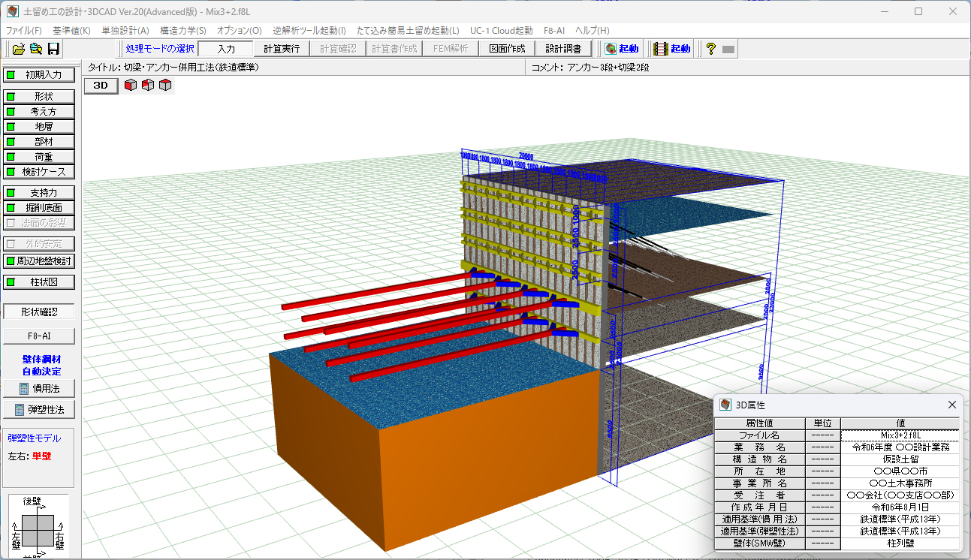Viewport: 971px width, 560px height.
Task: Click the third red cube view icon
Action: point(165,85)
